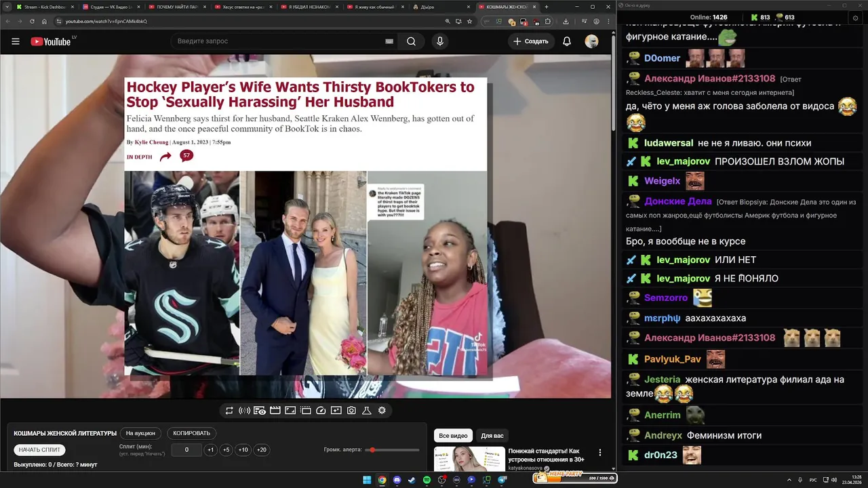Click username lev_majorov on ПРОИЗОШЕЛ ВЗЛОМ message
This screenshot has width=868, height=488.
(683, 161)
